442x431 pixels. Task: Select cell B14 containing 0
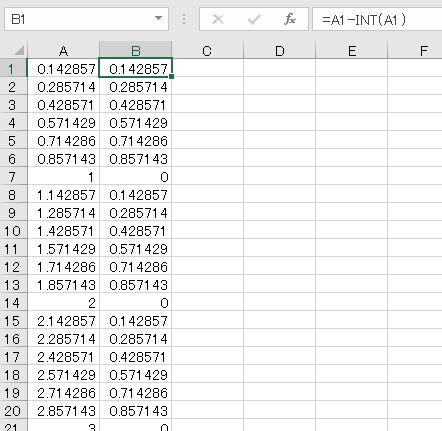(x=135, y=303)
